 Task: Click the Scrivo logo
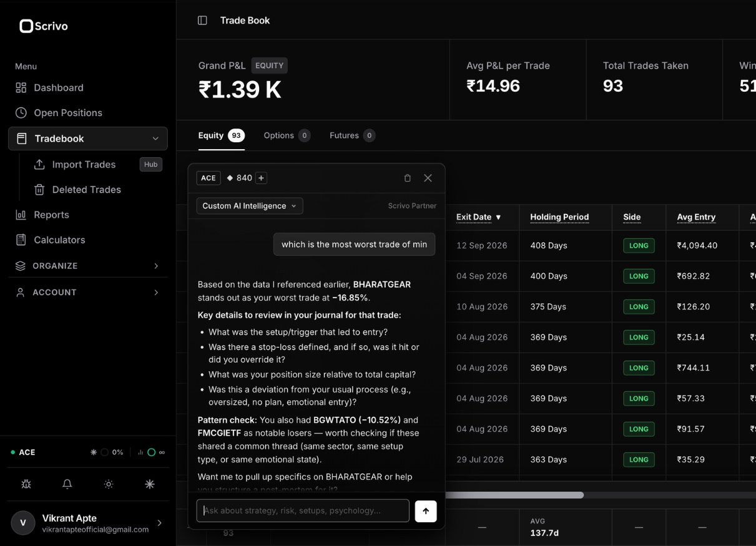click(x=44, y=26)
